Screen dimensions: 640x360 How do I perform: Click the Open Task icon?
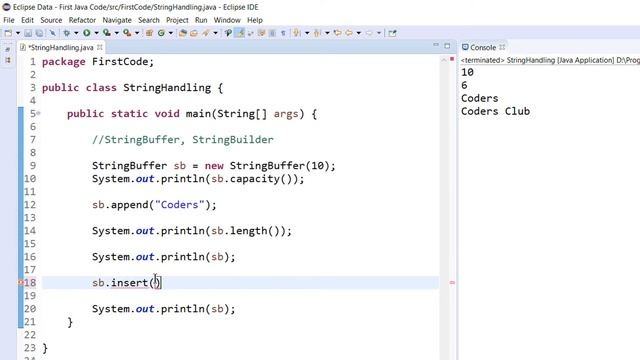pyautogui.click(x=194, y=33)
